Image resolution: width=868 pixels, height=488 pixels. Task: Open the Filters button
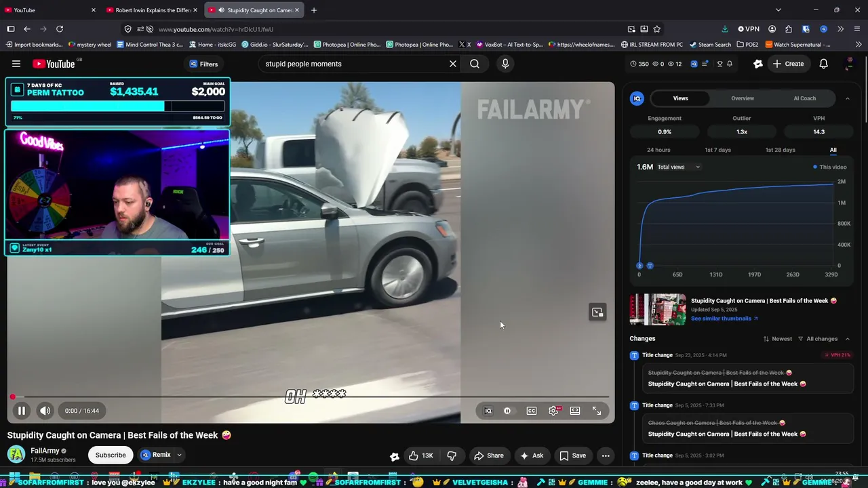tap(203, 64)
